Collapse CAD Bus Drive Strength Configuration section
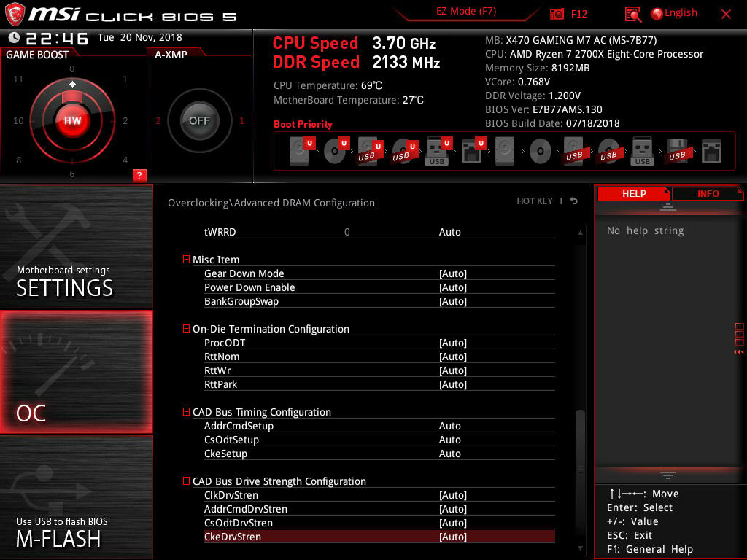Image resolution: width=747 pixels, height=560 pixels. click(186, 481)
